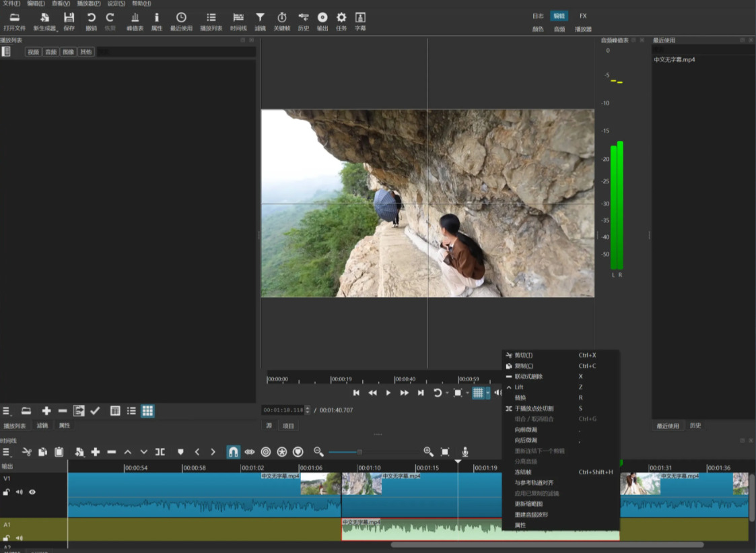
Task: Open the 文件(F) menu in menu bar
Action: tap(11, 3)
